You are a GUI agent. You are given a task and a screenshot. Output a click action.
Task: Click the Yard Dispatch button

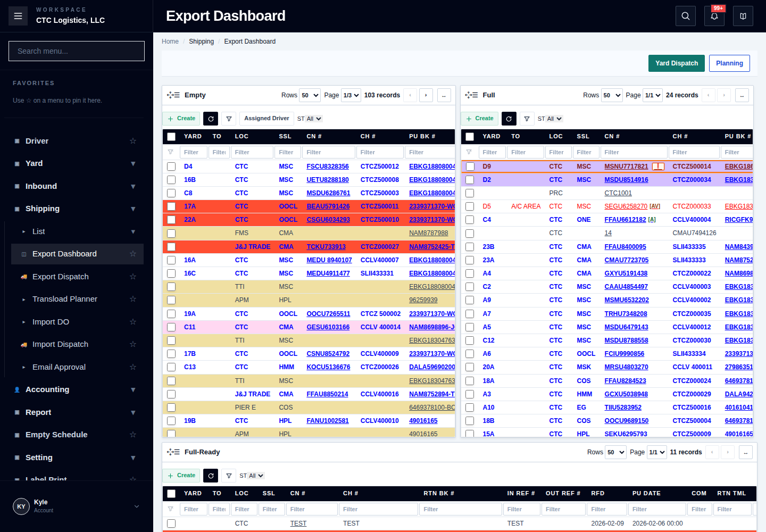pos(677,63)
